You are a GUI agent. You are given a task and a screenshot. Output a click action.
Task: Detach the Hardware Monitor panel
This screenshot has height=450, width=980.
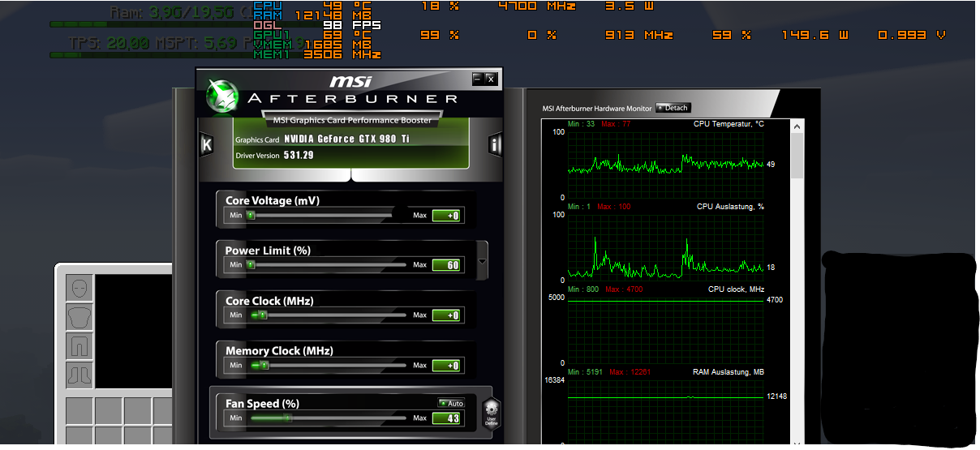[673, 108]
